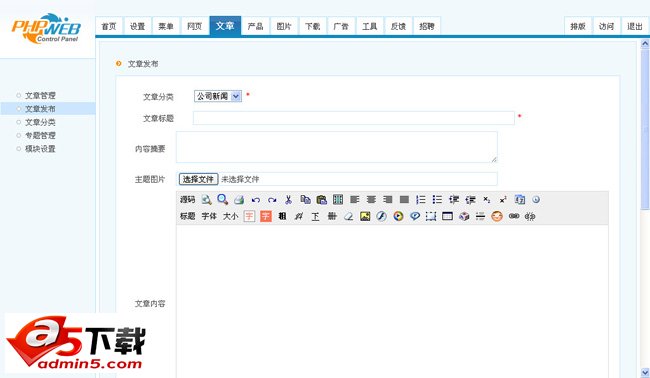Open the 产品 tab
Image resolution: width=650 pixels, height=378 pixels.
pos(255,27)
